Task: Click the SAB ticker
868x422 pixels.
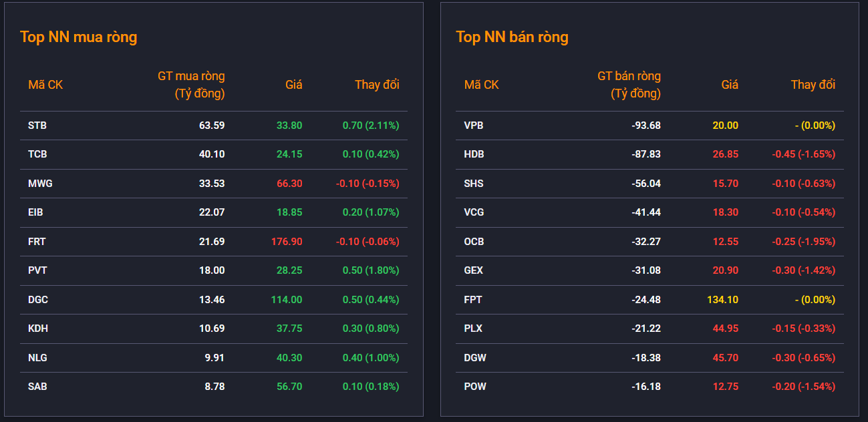Action: click(37, 387)
